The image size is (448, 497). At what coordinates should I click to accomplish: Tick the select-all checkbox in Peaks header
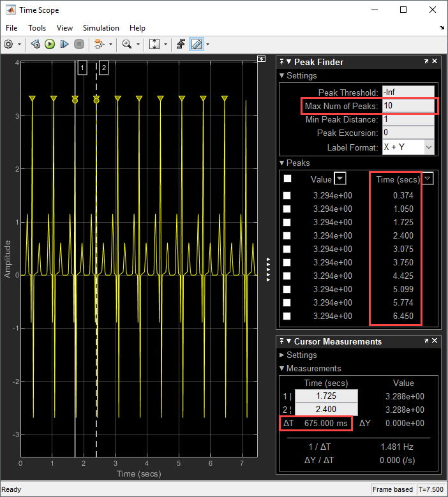click(x=287, y=179)
